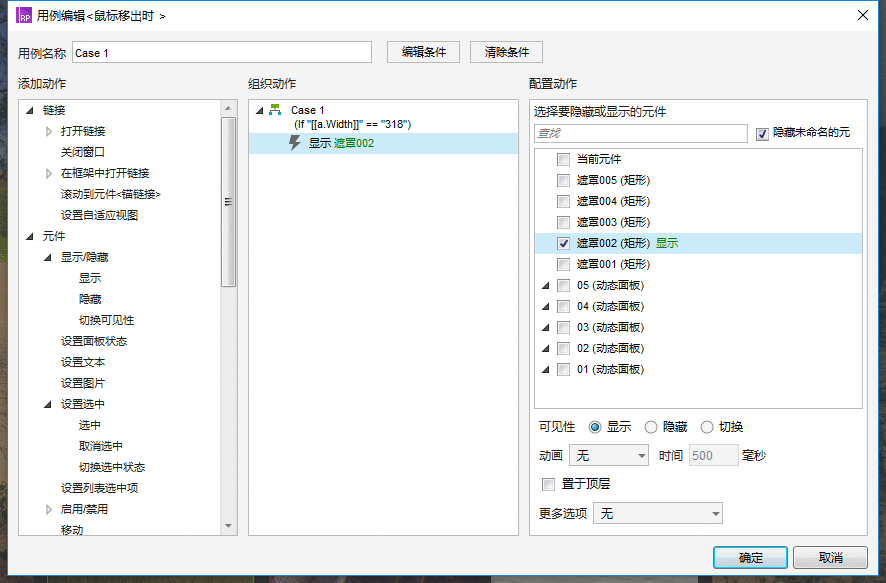Expand the 打开链接 item
Viewport: 886px width, 583px height.
pyautogui.click(x=49, y=131)
